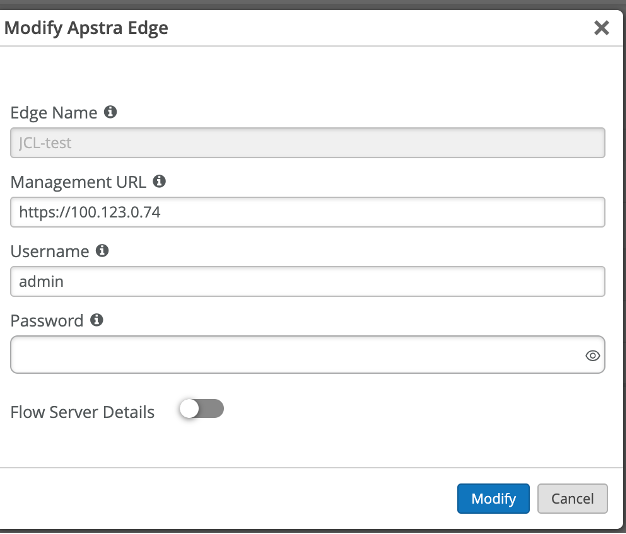
Task: Click the Password info icon
Action: point(97,320)
